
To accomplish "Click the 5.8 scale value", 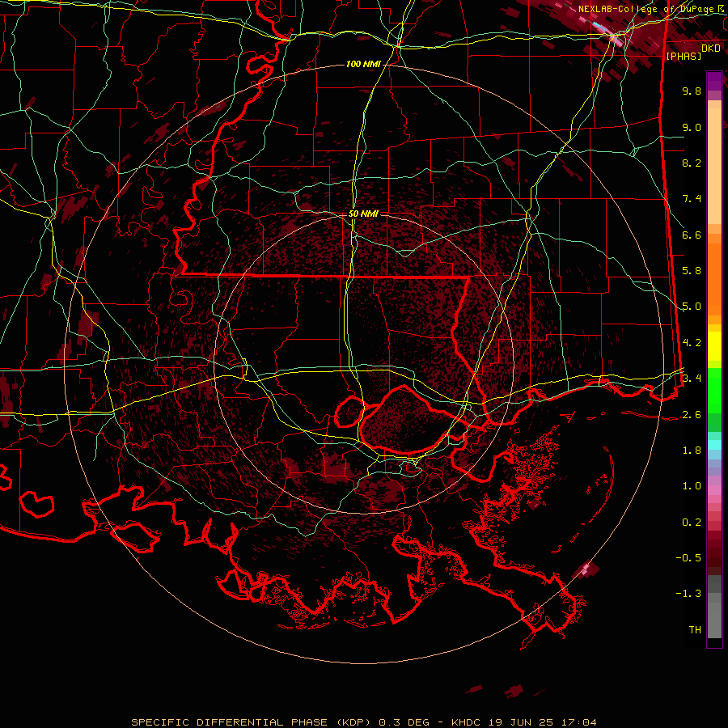I will coord(692,271).
